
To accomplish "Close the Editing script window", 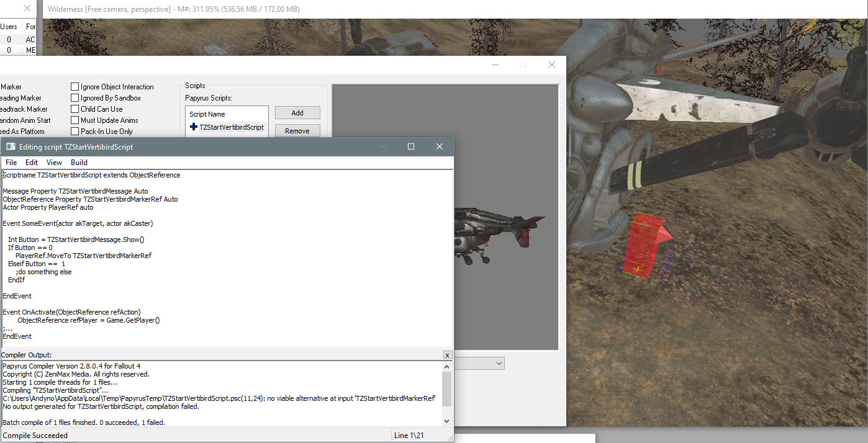I will tap(440, 146).
